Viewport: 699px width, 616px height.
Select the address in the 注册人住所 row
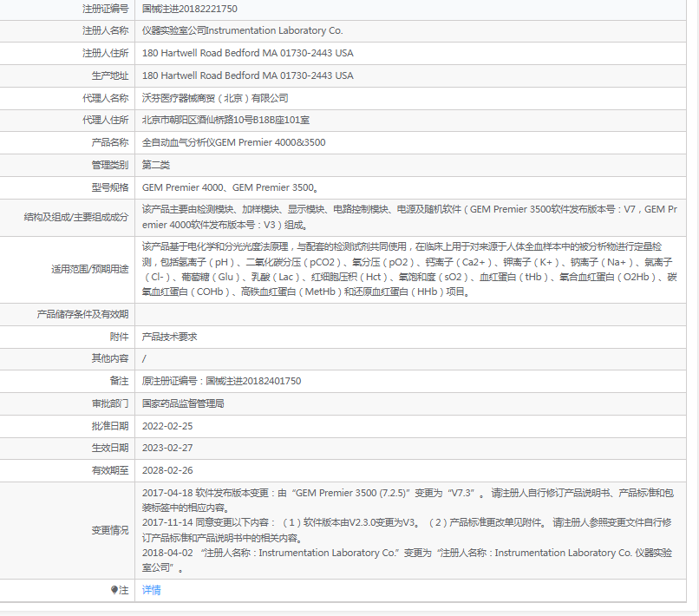coord(247,53)
